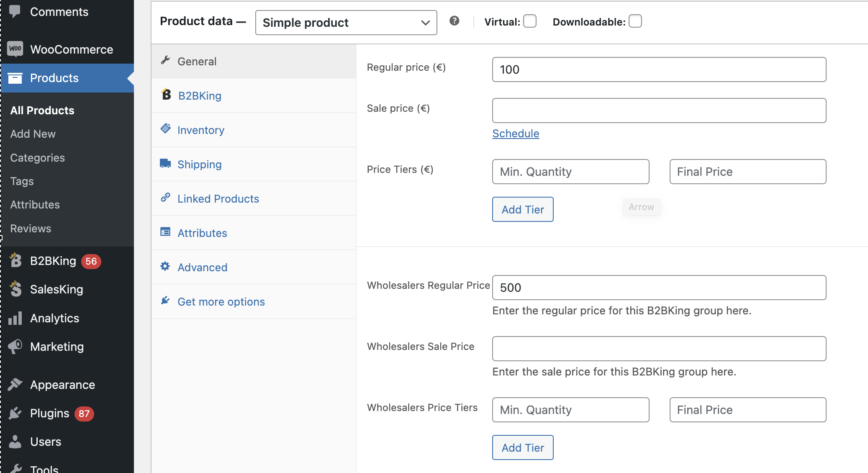Viewport: 868px width, 473px height.
Task: Click the Plugins 87 update badge
Action: point(84,414)
